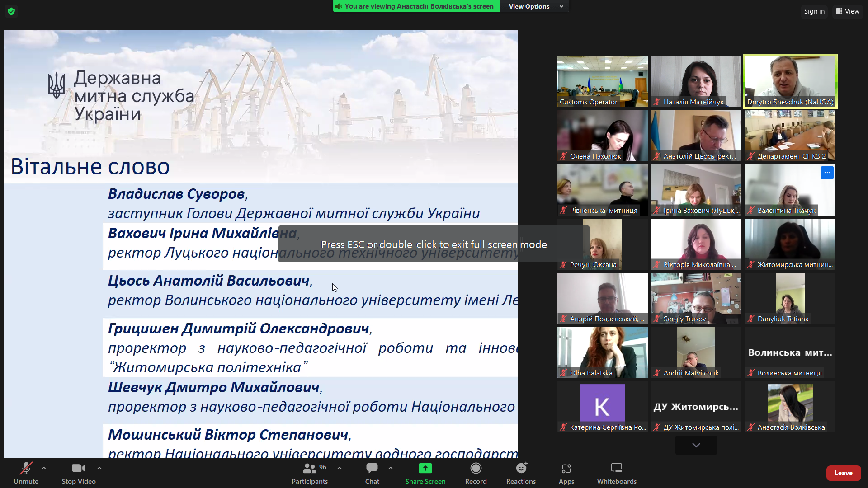Open the Participants panel
868x488 pixels.
(x=309, y=473)
